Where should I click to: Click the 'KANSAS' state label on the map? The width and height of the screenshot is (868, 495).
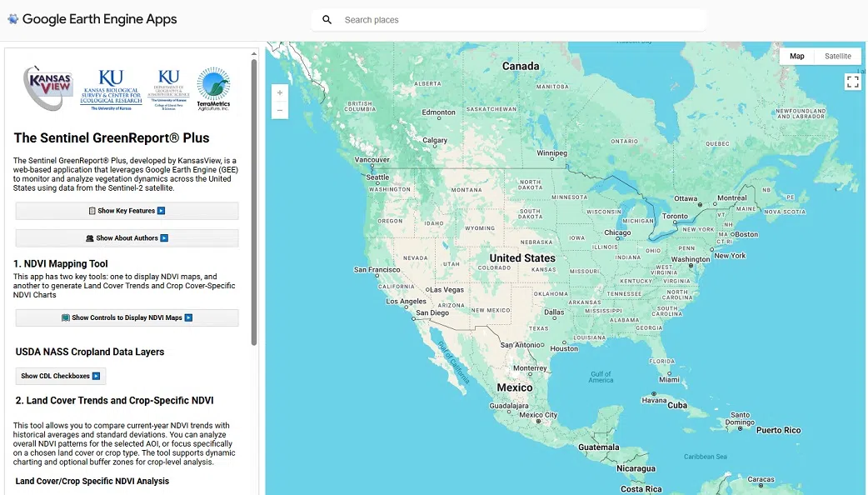coord(544,270)
